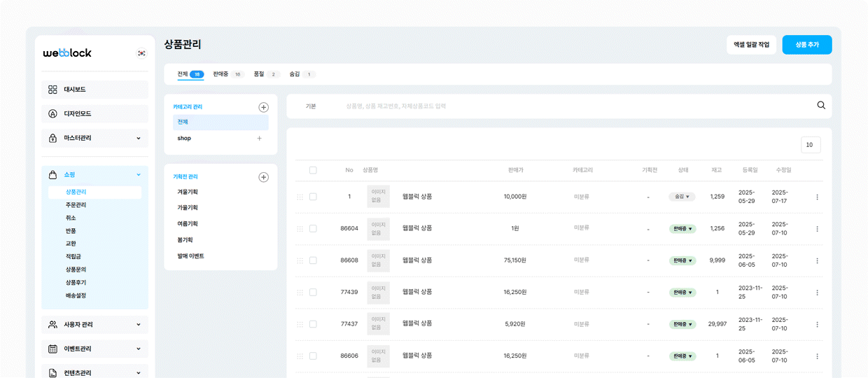Add a category with the plus icon
This screenshot has height=378, width=868.
(263, 107)
